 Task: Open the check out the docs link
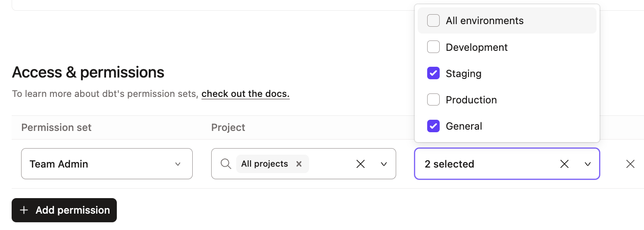[245, 94]
